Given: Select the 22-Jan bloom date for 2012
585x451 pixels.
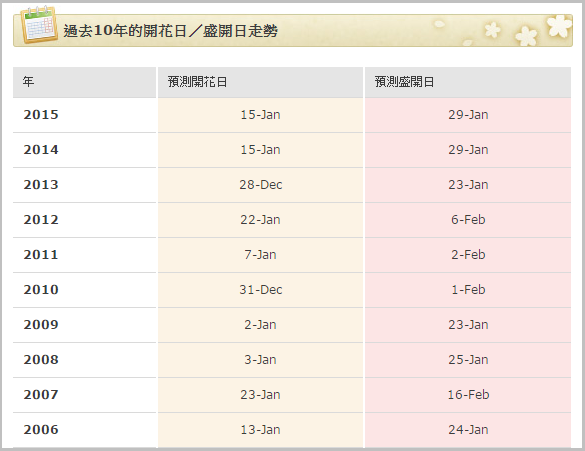Looking at the screenshot, I should [x=260, y=220].
